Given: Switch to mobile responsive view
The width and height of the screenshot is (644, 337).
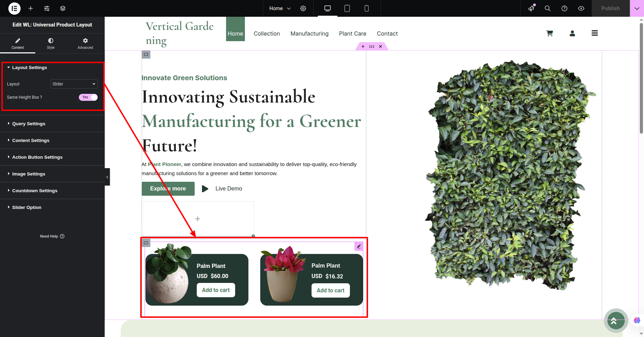Looking at the screenshot, I should [366, 8].
